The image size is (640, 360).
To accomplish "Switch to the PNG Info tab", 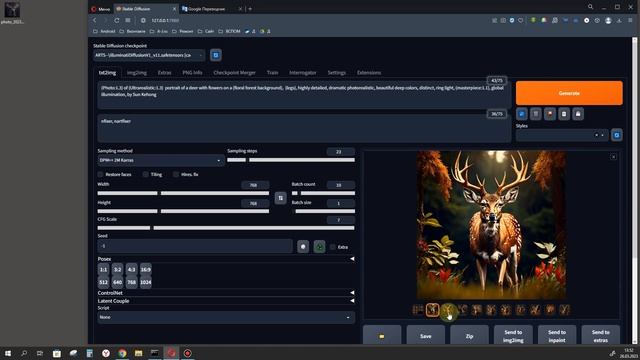I will (x=192, y=73).
